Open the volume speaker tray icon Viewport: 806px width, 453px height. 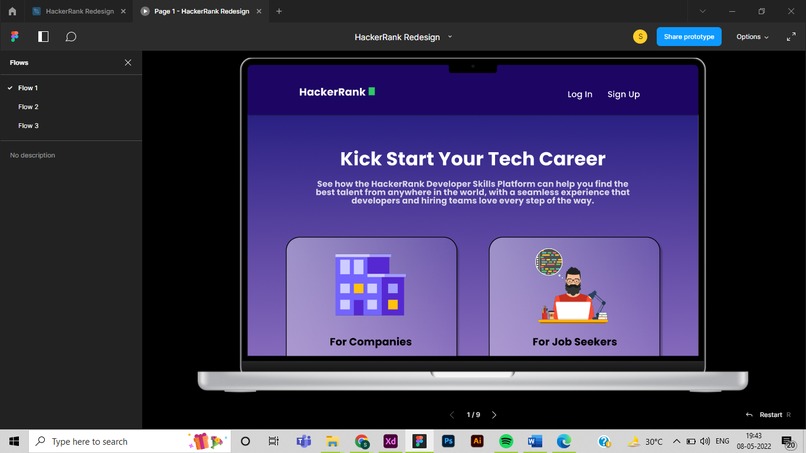[x=705, y=441]
